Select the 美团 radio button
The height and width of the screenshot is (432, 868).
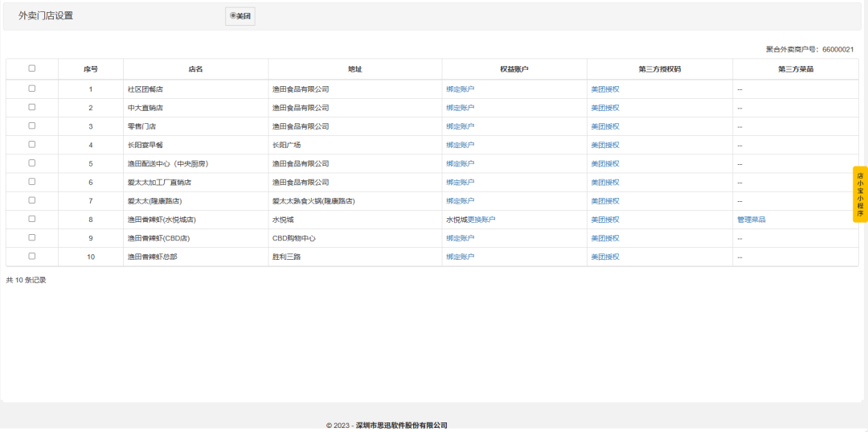click(233, 15)
